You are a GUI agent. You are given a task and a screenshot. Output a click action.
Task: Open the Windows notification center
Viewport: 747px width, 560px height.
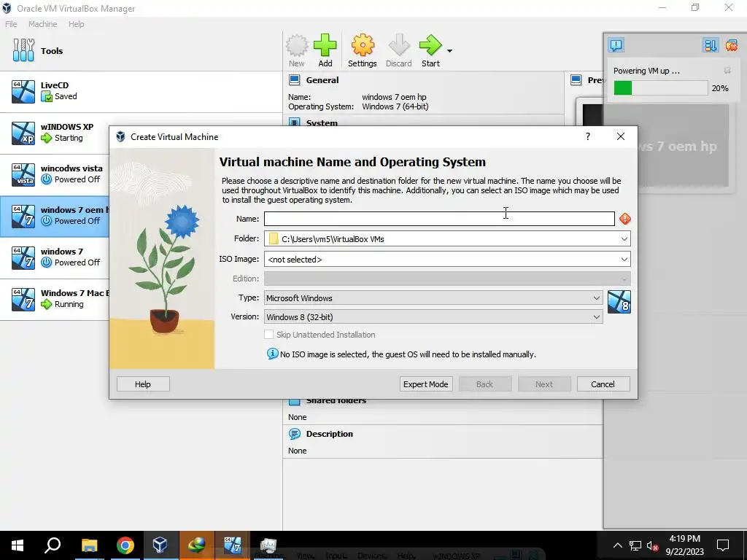(723, 545)
